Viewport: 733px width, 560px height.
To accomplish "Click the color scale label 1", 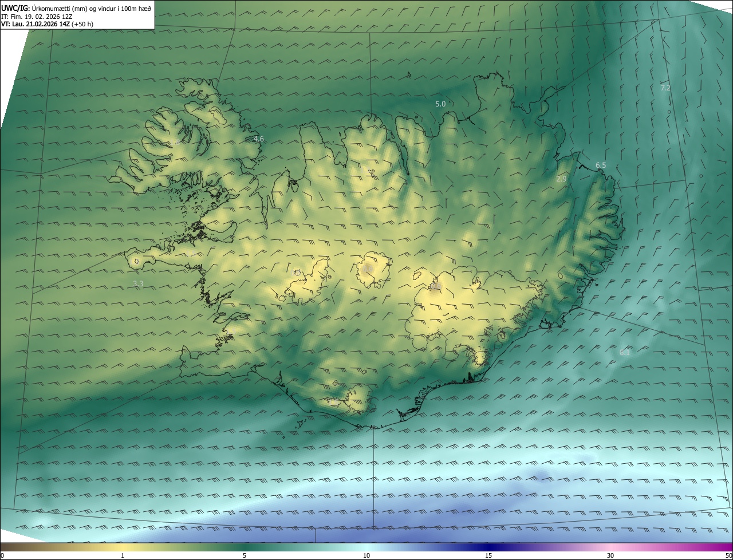I will (x=123, y=555).
